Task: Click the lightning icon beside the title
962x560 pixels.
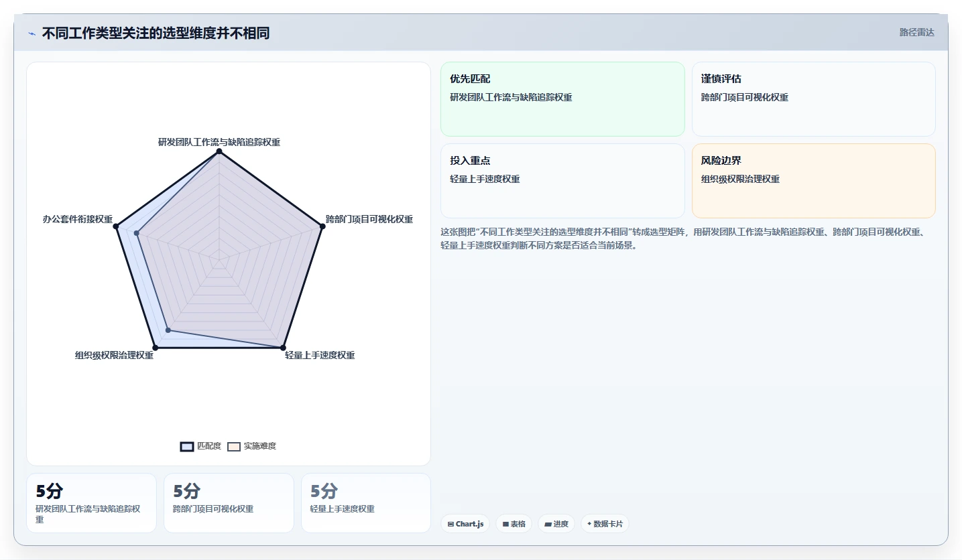Action: click(32, 33)
